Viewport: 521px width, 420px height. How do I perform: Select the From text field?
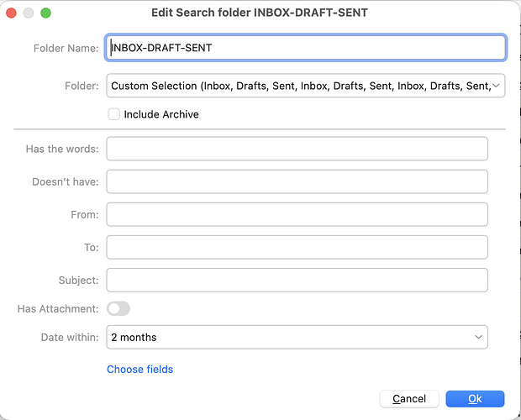297,214
